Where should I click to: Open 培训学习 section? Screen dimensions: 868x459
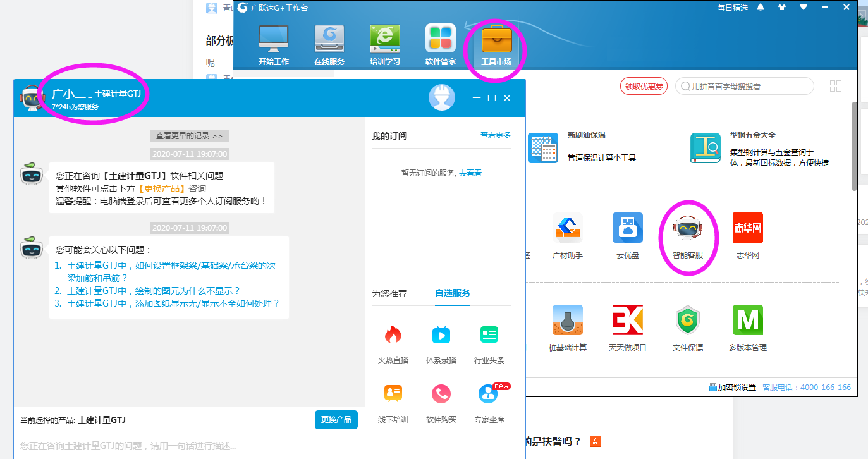pos(384,45)
